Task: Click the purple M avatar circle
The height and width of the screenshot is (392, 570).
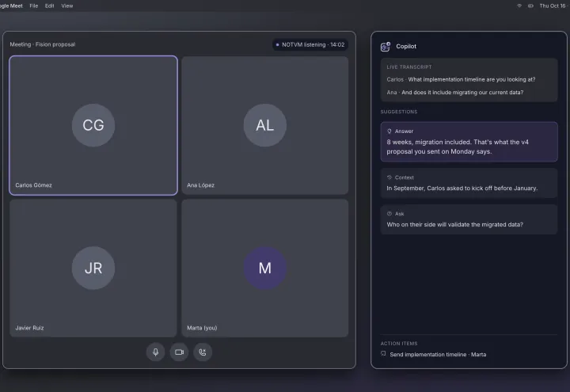Action: 265,268
